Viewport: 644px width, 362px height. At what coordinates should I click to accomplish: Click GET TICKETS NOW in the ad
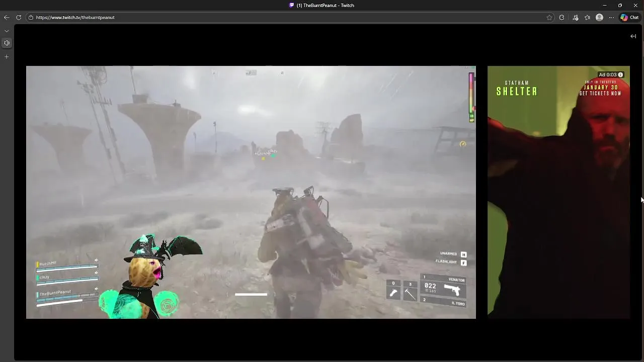pyautogui.click(x=600, y=93)
